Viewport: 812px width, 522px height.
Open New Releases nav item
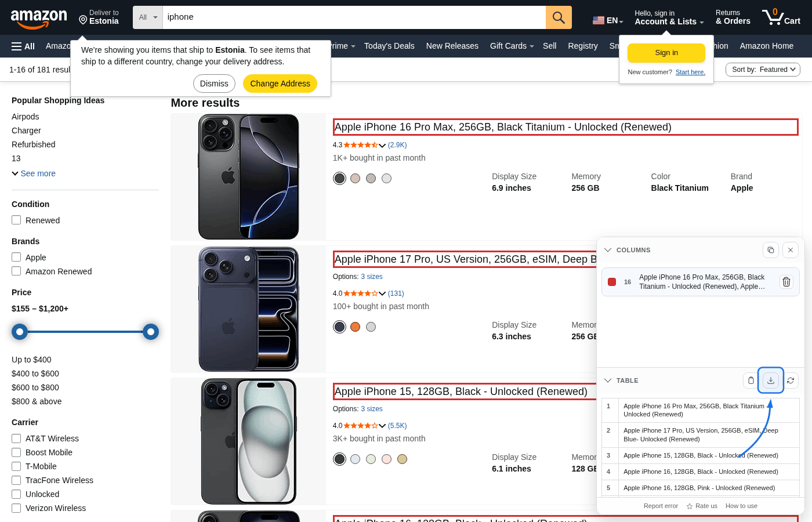452,46
